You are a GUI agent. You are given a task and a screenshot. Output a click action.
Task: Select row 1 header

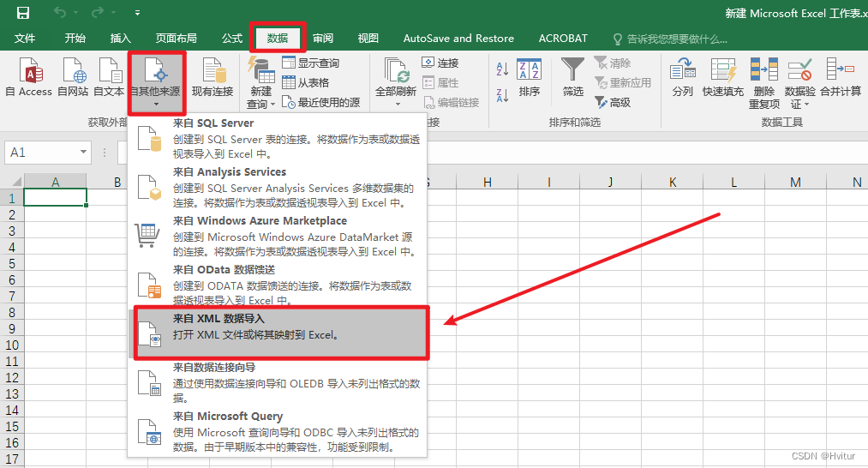(12, 198)
